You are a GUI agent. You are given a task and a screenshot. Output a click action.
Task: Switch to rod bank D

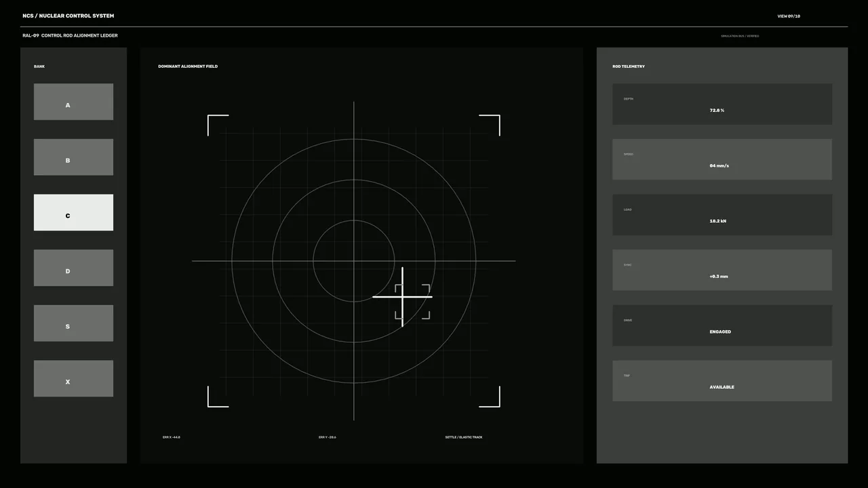tap(73, 268)
